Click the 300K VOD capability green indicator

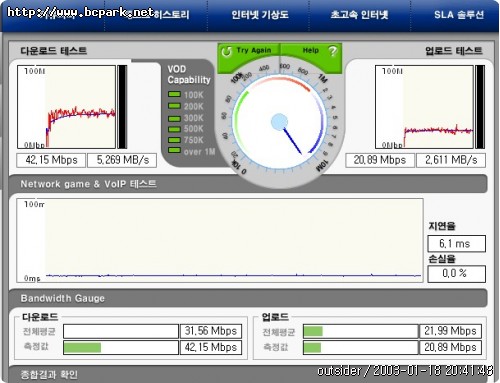pos(174,118)
